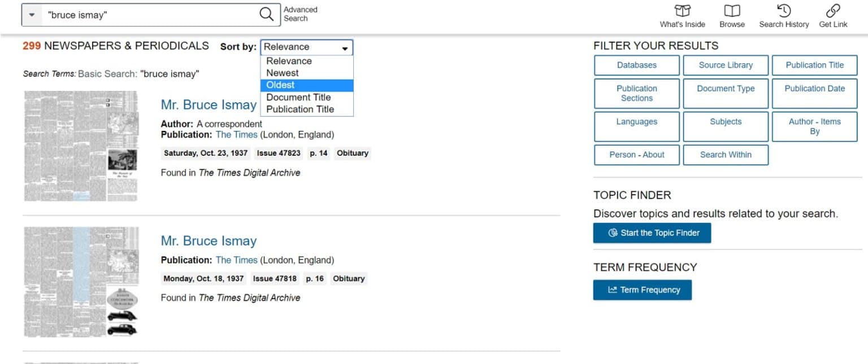Open Search History clock icon

[x=783, y=11]
